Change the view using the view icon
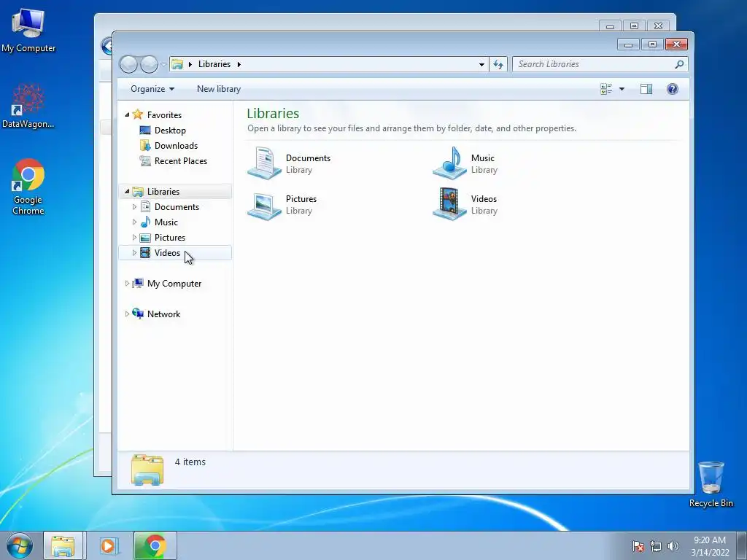Screen dimensions: 747x560 (x=606, y=89)
